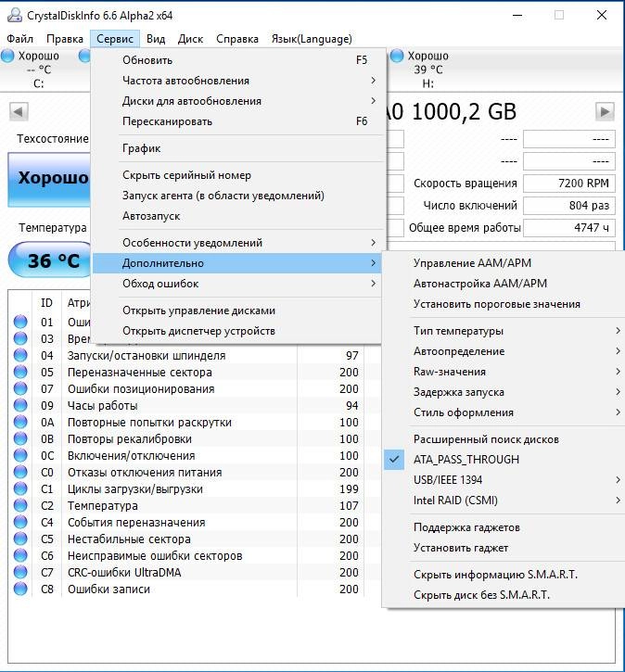Open Управление AAM/APM
The height and width of the screenshot is (672, 625).
(504, 263)
